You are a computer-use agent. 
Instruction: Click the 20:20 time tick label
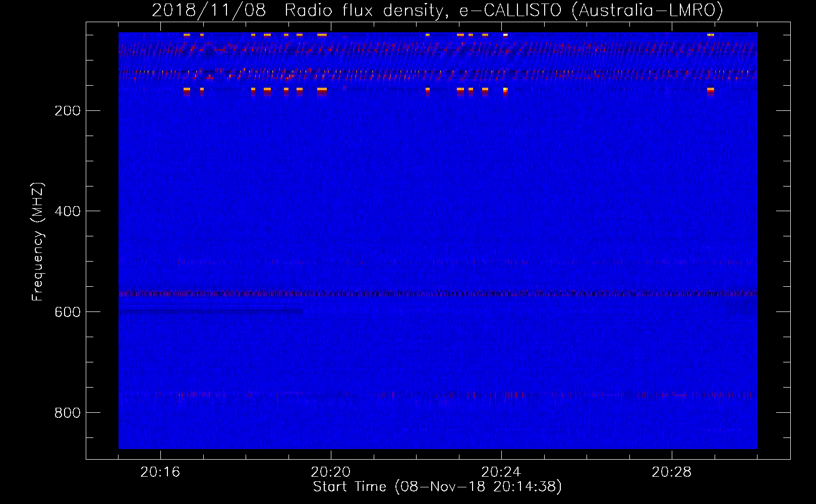click(x=331, y=472)
